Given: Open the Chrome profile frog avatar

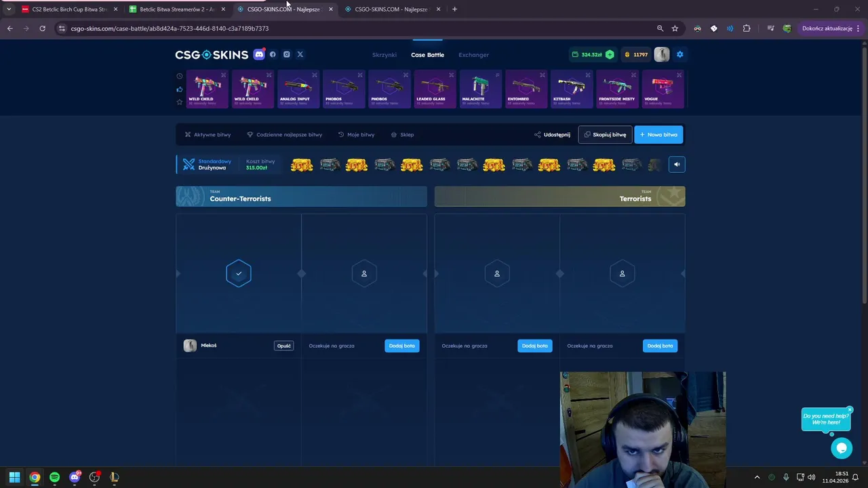Looking at the screenshot, I should coord(787,28).
